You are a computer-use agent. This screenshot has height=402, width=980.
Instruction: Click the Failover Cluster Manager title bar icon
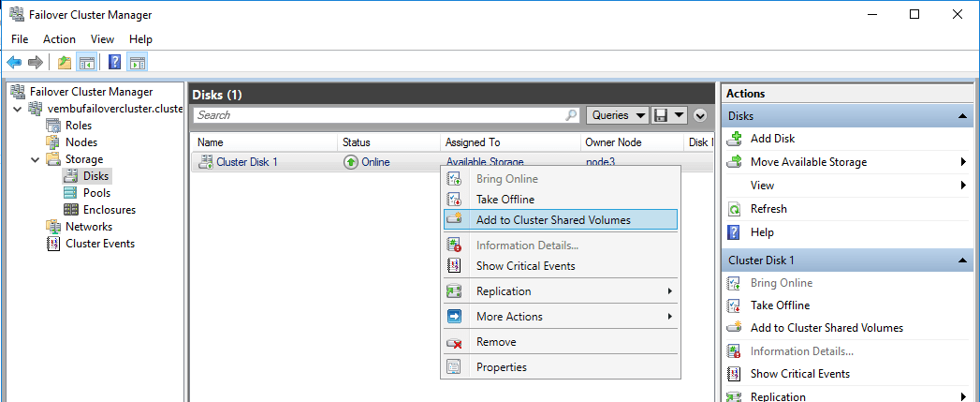click(x=16, y=14)
